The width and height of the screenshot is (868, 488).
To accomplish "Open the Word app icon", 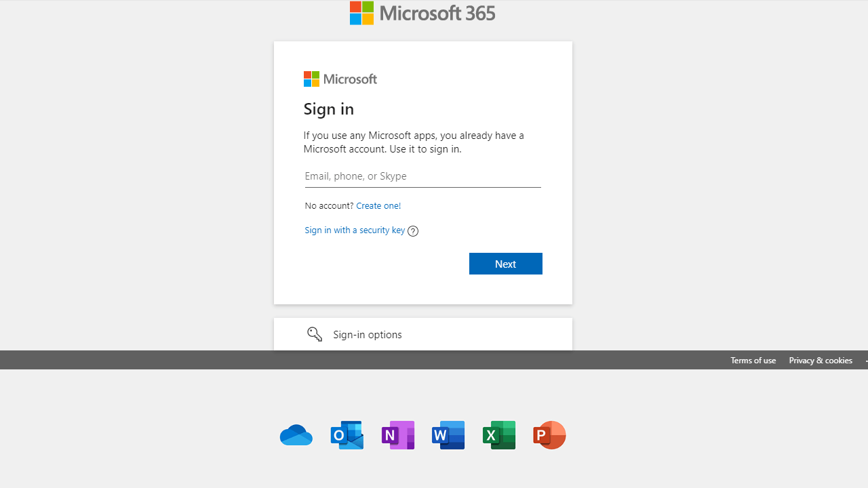I will click(448, 434).
